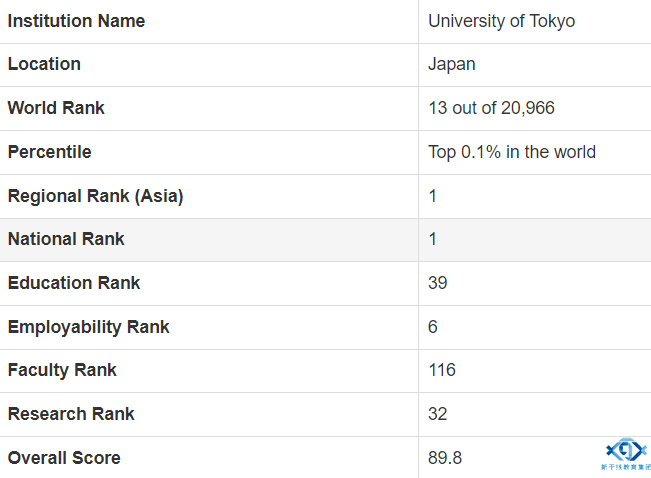Click the Education Rank value 39
651x478 pixels.
438,283
